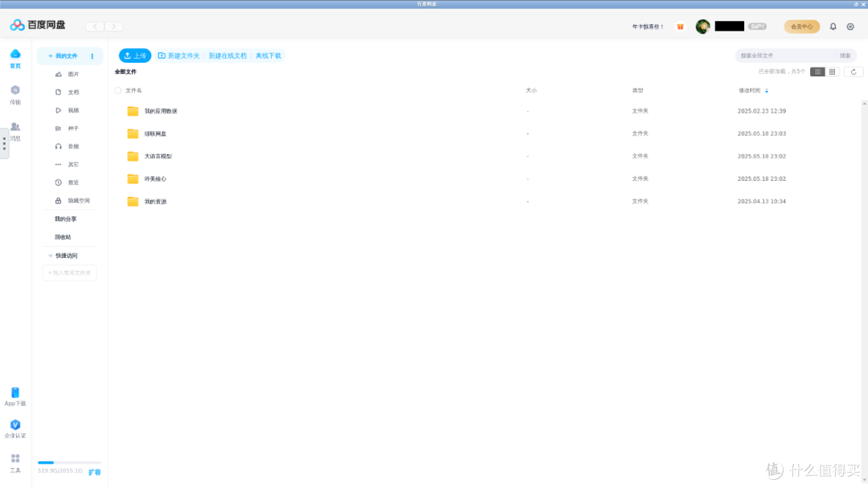868x488 pixels.
Task: Open the 企业认证 badge icon
Action: click(15, 424)
